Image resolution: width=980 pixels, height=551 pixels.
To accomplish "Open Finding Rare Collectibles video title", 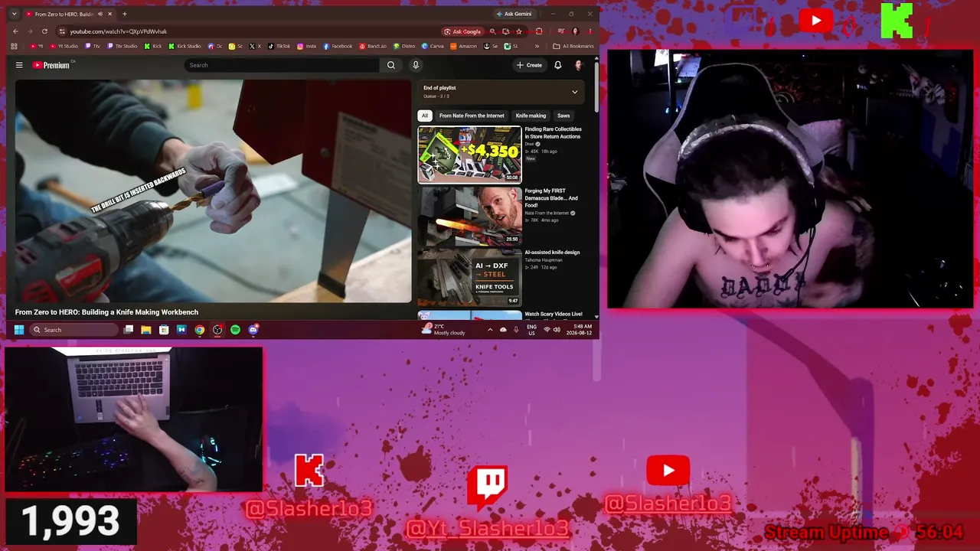I will (x=554, y=132).
